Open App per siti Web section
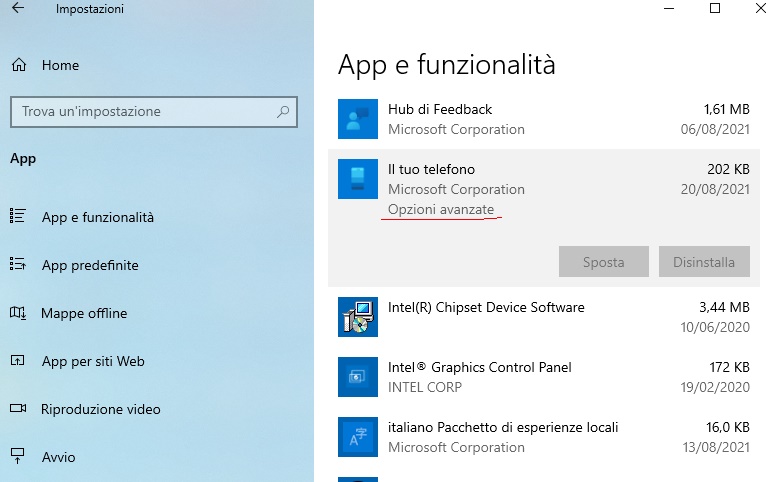Screen dimensions: 779x482 (93, 361)
